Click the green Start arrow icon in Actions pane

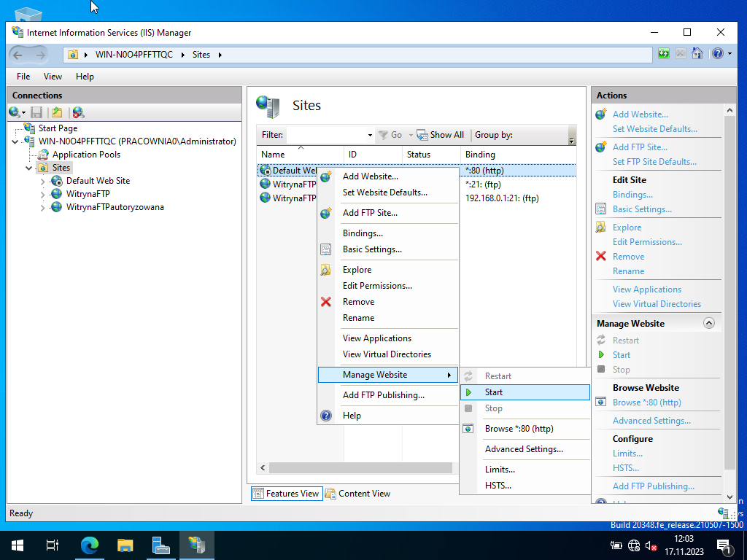point(601,355)
